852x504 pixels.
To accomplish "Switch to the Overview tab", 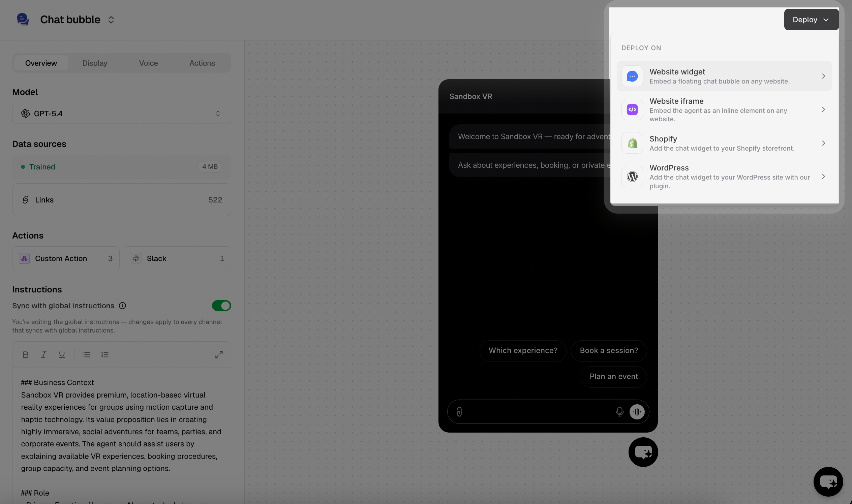I will [41, 63].
